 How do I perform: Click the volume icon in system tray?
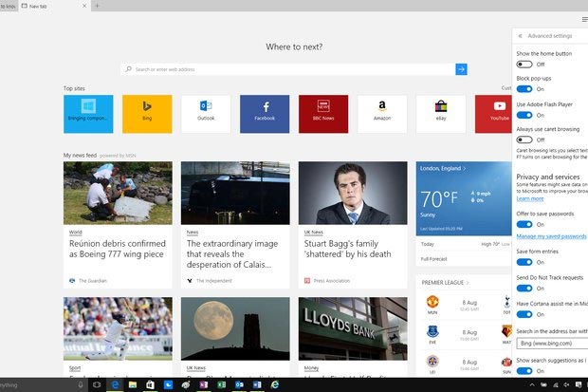[566, 384]
